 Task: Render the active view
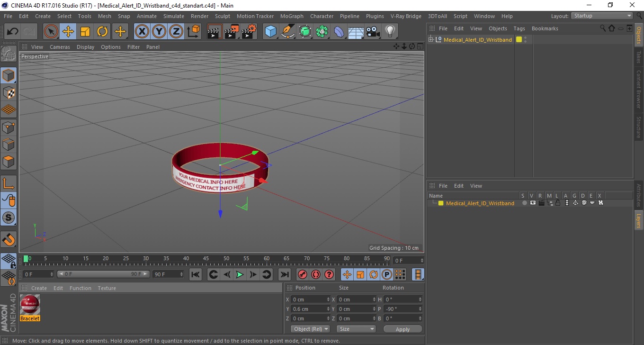point(215,32)
